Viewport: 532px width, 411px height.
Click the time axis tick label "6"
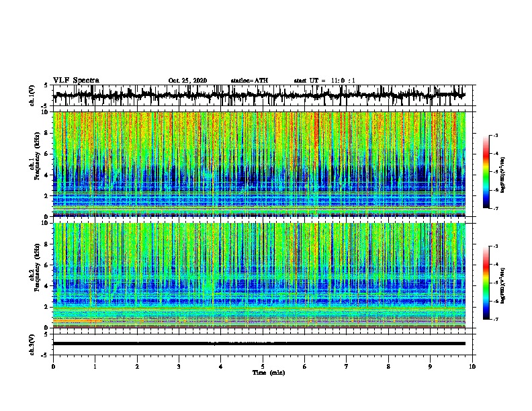[305, 367]
